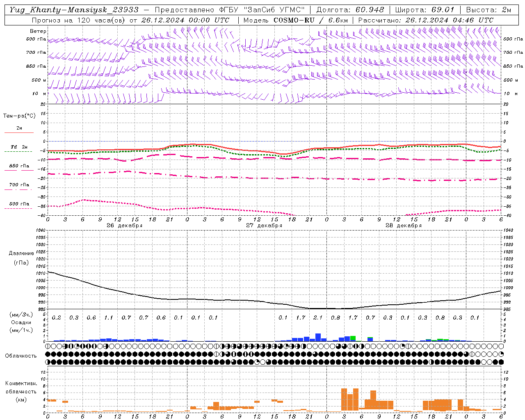Viewport: 525px width, 420px height.
Task: Click the longitude value Долгота: 60.948
Action: (350, 10)
